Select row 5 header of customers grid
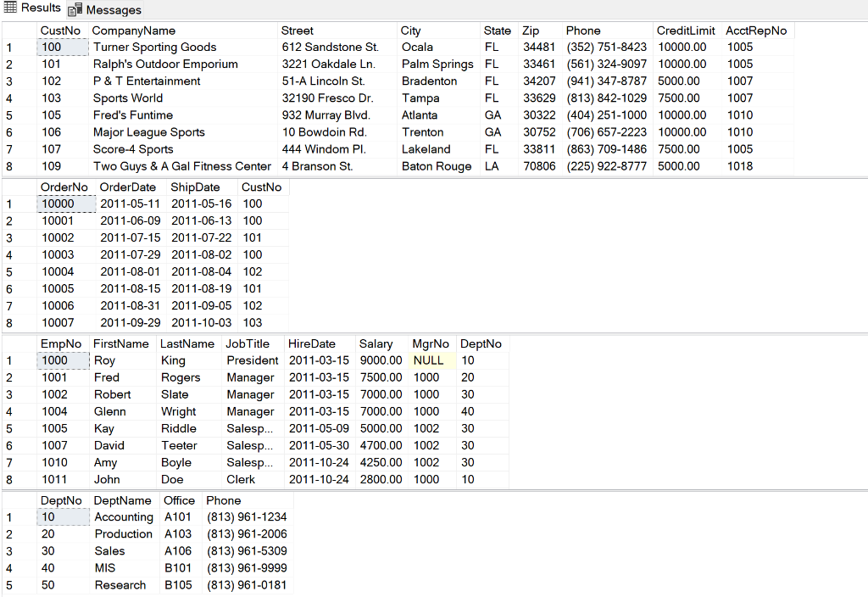868x597 pixels. tap(19, 115)
